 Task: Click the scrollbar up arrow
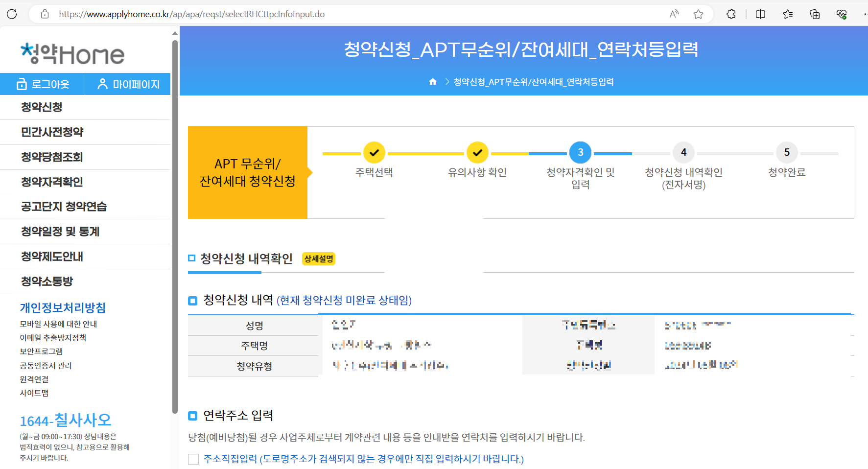click(x=175, y=33)
